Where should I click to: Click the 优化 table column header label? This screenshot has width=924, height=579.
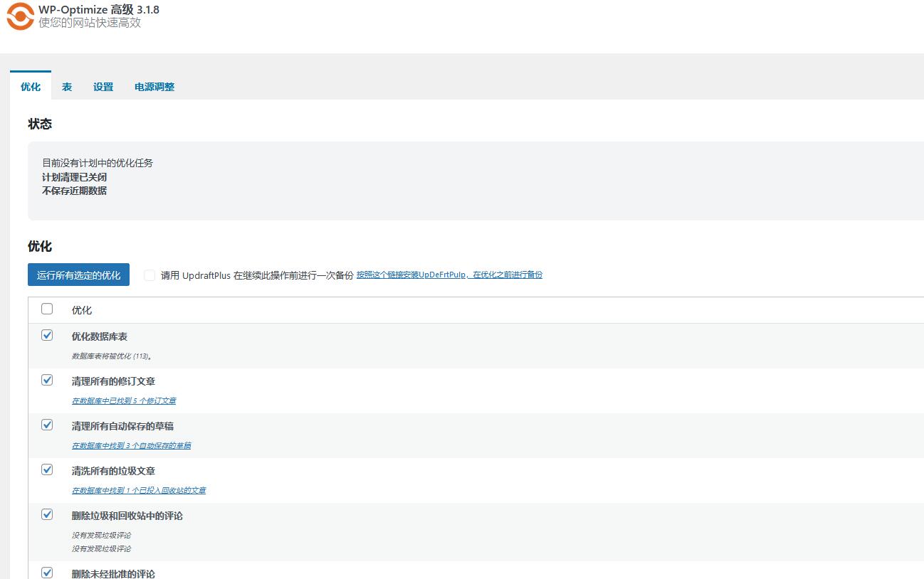click(x=82, y=310)
